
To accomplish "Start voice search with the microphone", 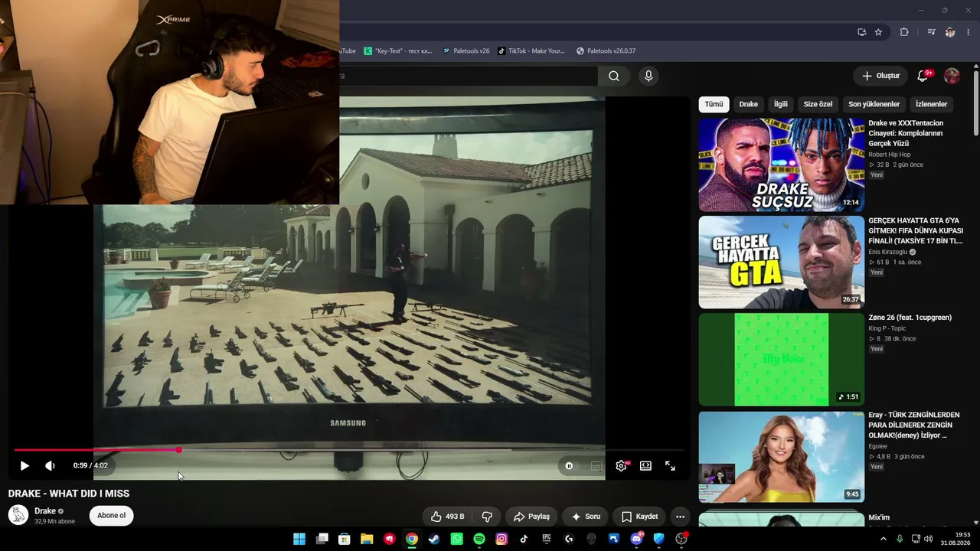I will [x=648, y=76].
